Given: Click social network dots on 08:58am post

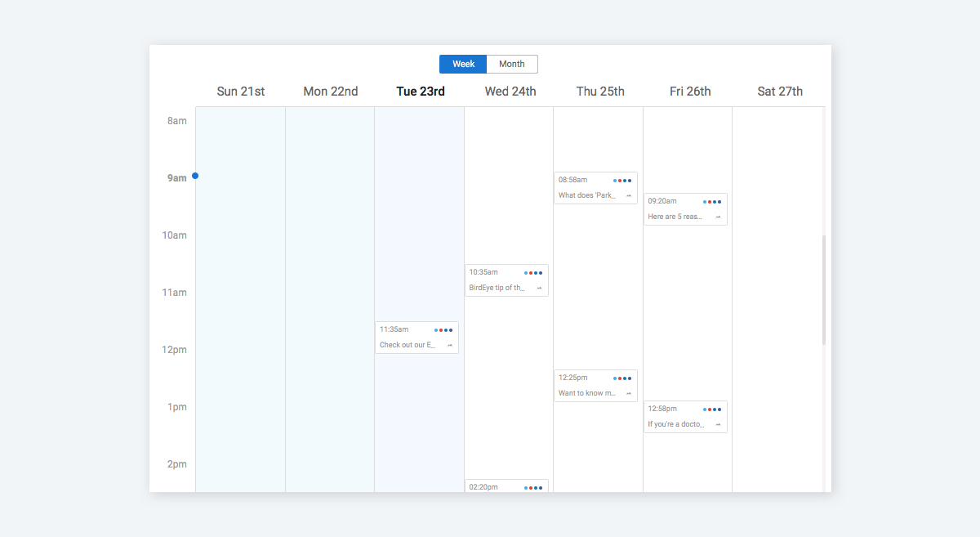Looking at the screenshot, I should (622, 181).
